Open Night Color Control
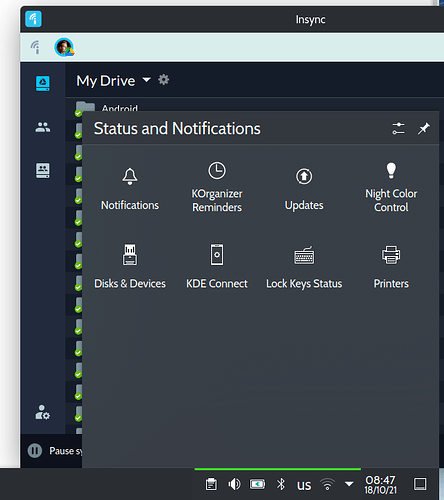 (x=391, y=187)
